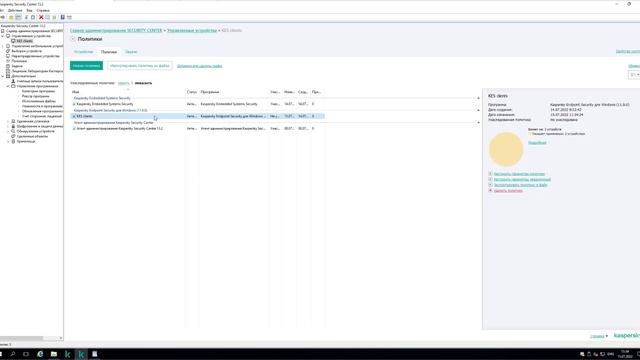The image size is (640, 360).
Task: Click Скрыть inherited policies link
Action: click(123, 83)
